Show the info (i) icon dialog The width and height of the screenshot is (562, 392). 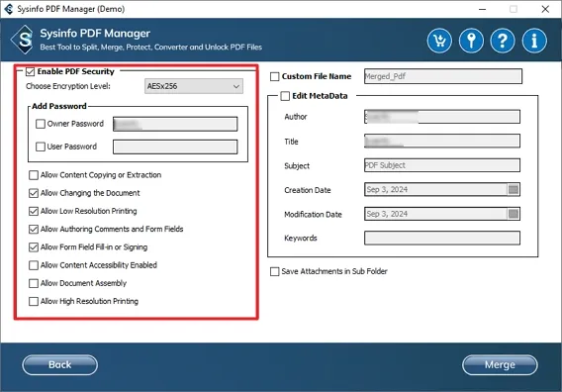[x=534, y=41]
